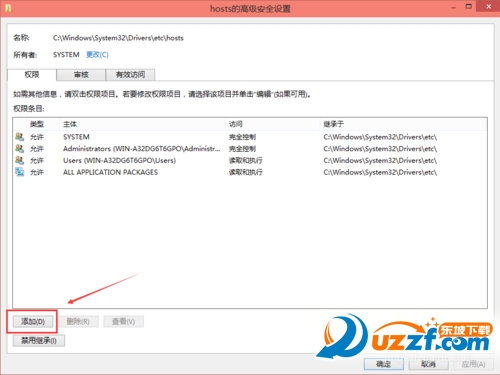The image size is (500, 375).
Task: Click the folder icon in title bar
Action: tap(8, 8)
